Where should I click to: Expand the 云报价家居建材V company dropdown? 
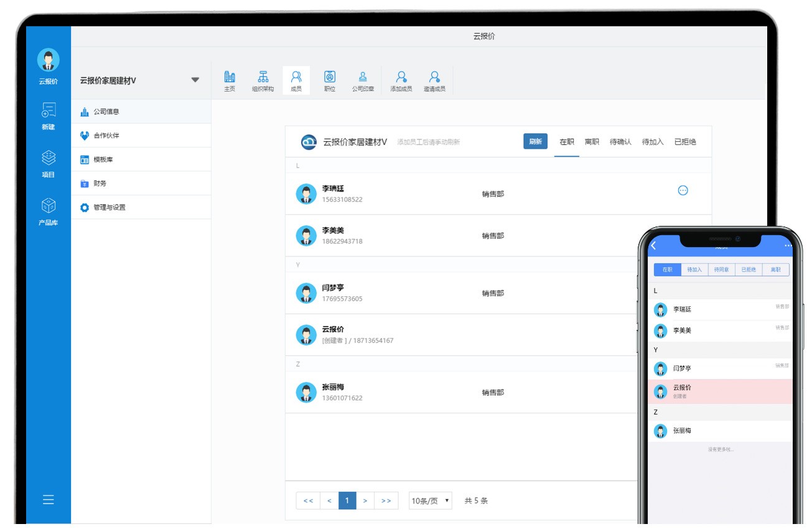point(195,80)
